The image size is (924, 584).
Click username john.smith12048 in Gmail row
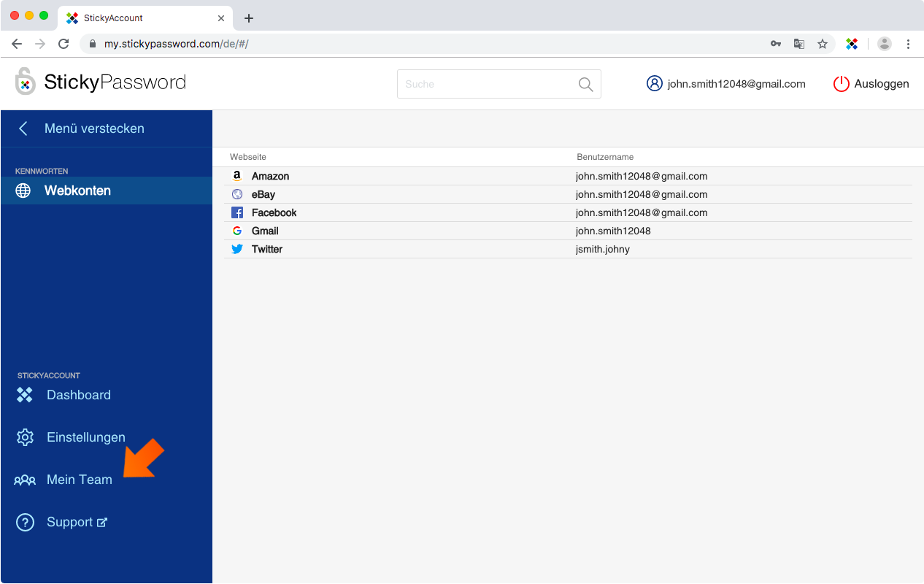click(x=613, y=231)
